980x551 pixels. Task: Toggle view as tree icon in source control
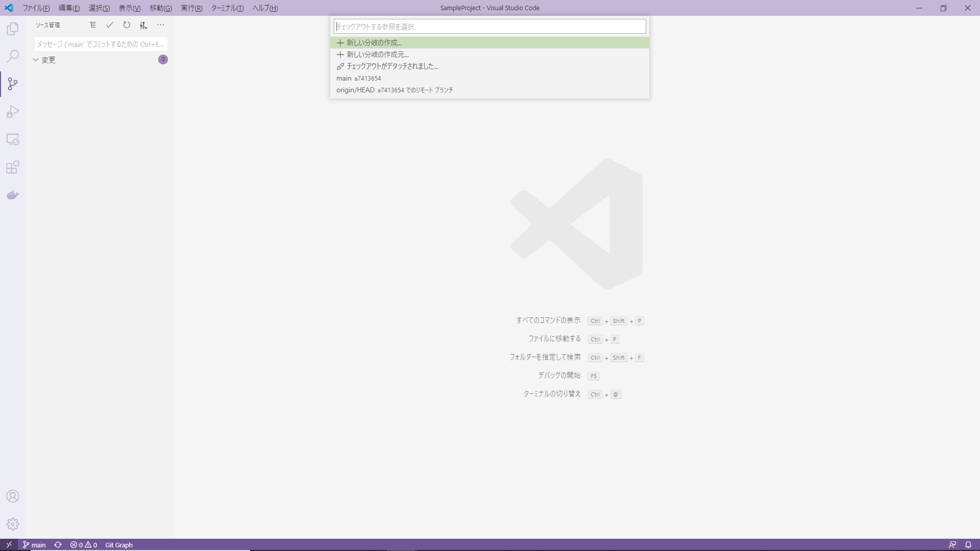tap(92, 25)
